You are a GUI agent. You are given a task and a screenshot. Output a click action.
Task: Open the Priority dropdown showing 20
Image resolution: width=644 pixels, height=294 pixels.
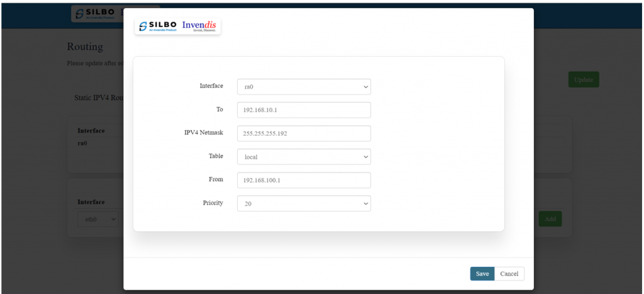304,203
